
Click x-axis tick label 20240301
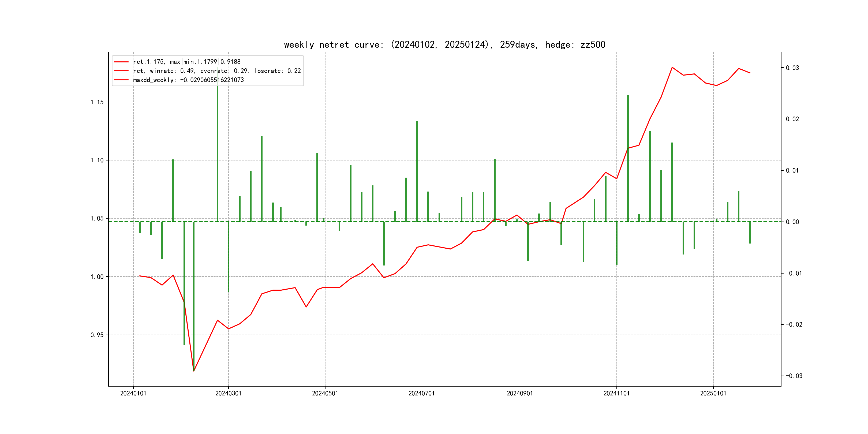tap(228, 393)
